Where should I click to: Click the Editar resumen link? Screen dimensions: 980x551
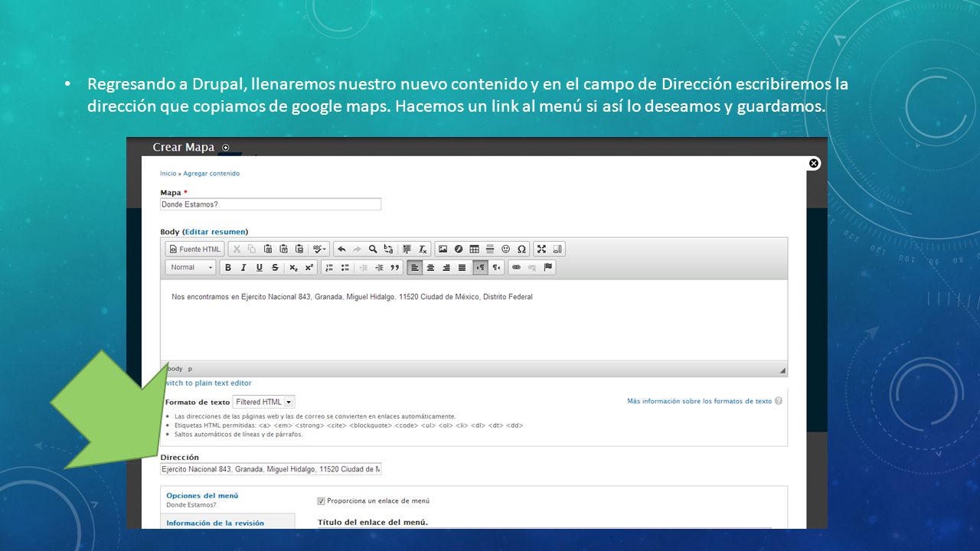pos(215,231)
